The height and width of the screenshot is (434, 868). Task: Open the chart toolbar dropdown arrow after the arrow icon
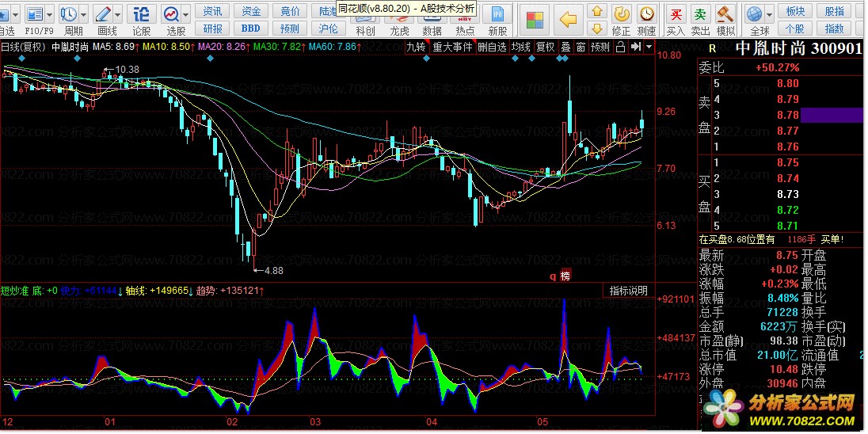[x=649, y=47]
